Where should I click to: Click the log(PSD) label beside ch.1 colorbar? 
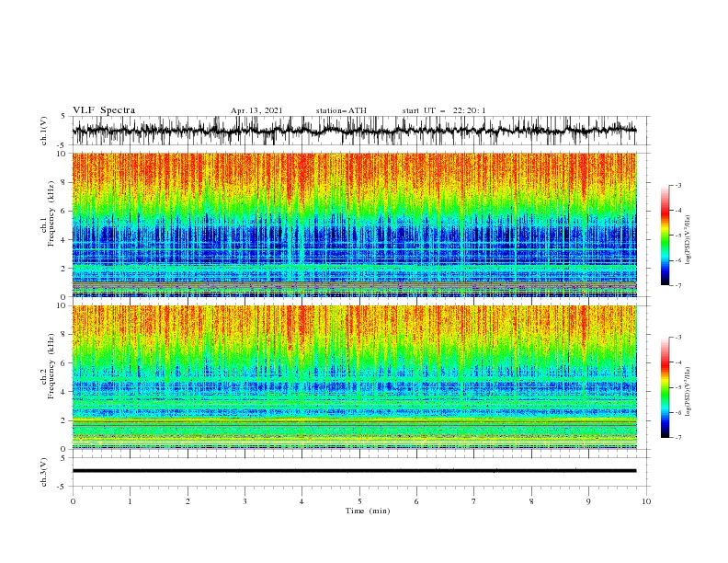[688, 240]
